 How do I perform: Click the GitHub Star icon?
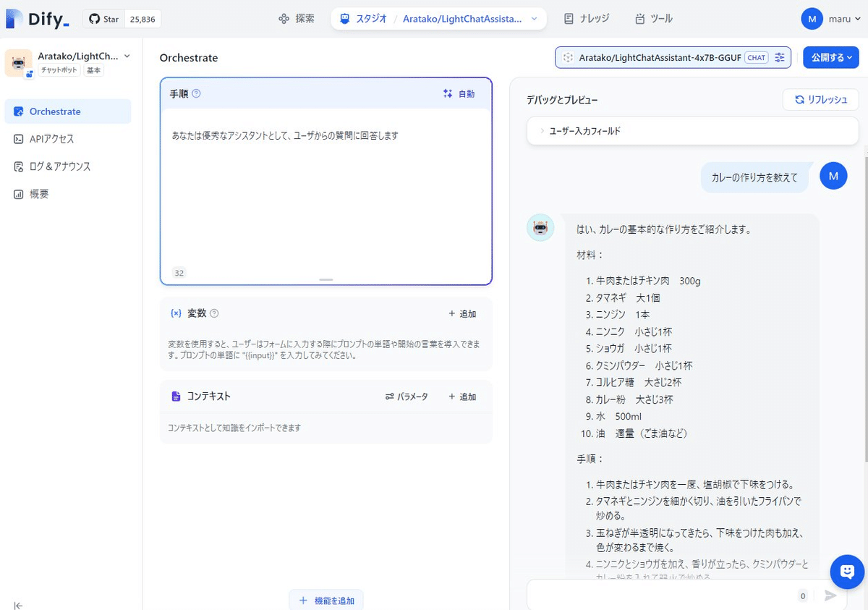click(x=95, y=18)
